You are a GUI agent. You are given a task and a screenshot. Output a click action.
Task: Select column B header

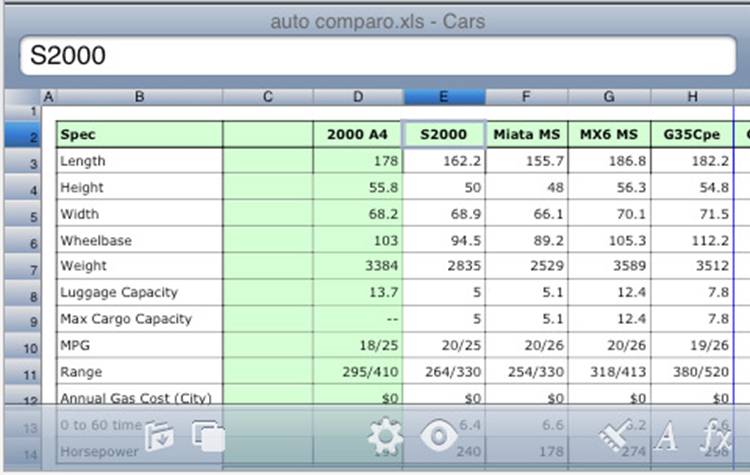[139, 97]
